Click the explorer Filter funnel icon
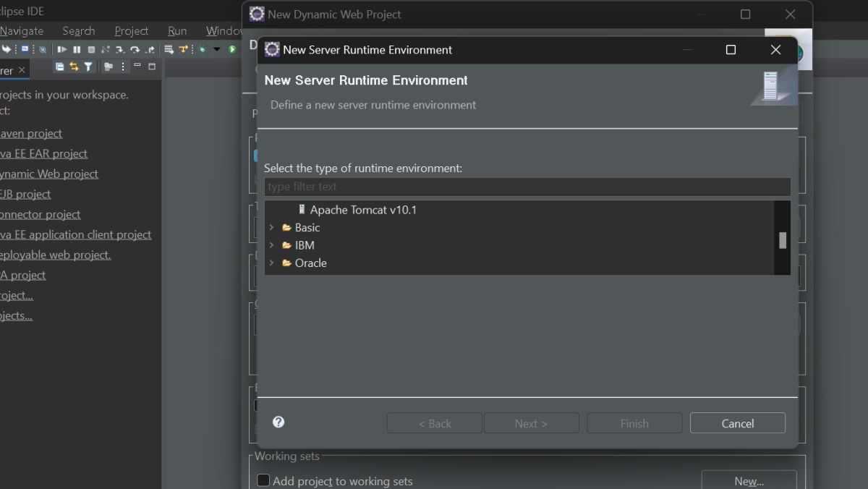The width and height of the screenshot is (868, 489). (x=88, y=67)
